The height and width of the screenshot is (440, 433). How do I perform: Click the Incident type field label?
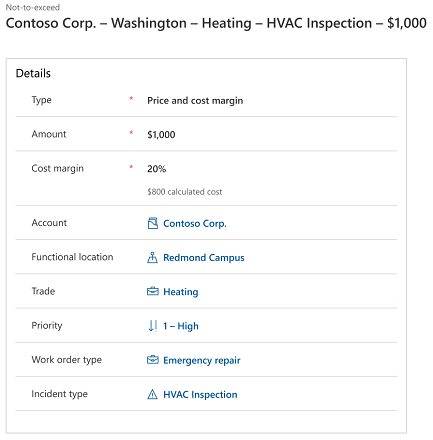pos(59,394)
